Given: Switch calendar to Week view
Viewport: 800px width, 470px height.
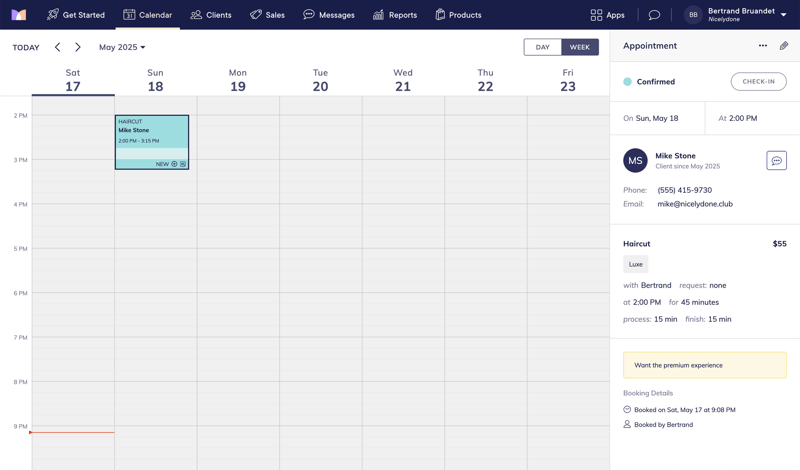Looking at the screenshot, I should click(580, 47).
